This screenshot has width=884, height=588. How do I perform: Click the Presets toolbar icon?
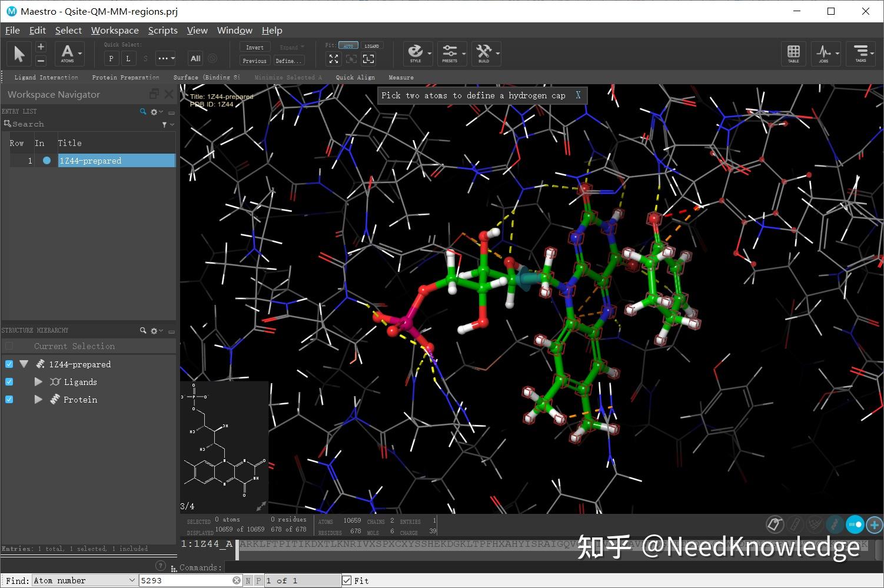click(451, 53)
